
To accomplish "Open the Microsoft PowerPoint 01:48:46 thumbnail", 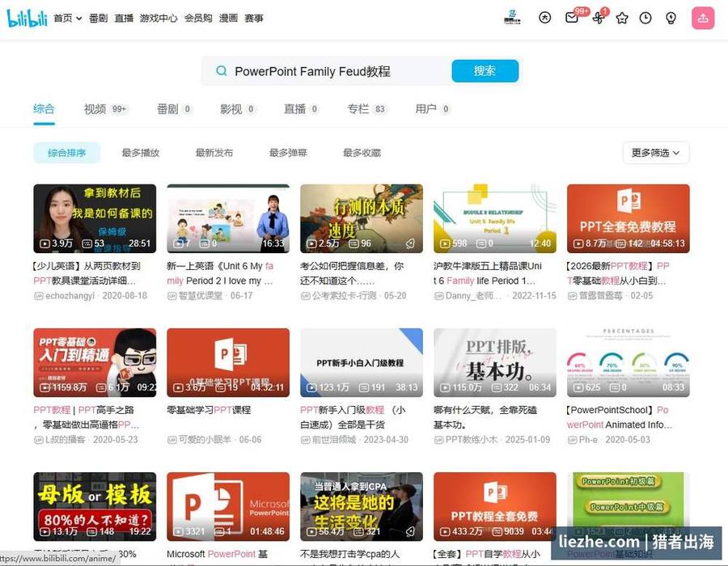I will pyautogui.click(x=228, y=507).
